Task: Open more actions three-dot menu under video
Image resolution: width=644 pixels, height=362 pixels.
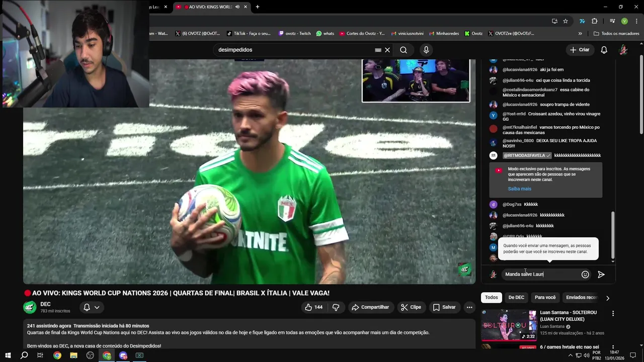Action: [x=469, y=307]
